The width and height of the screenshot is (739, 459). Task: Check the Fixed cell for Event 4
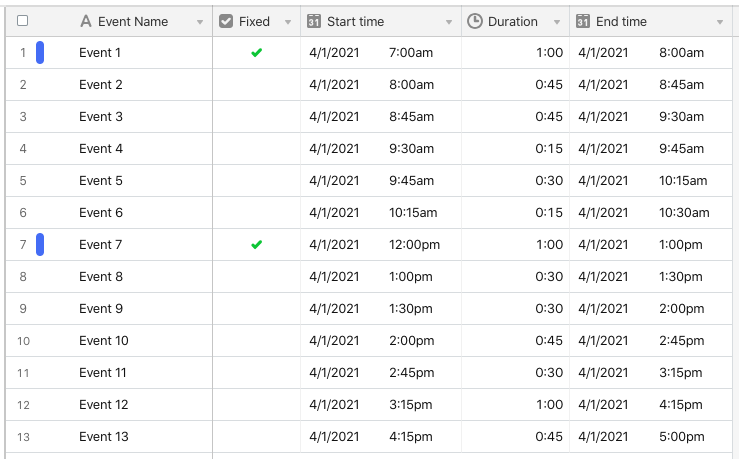[257, 148]
